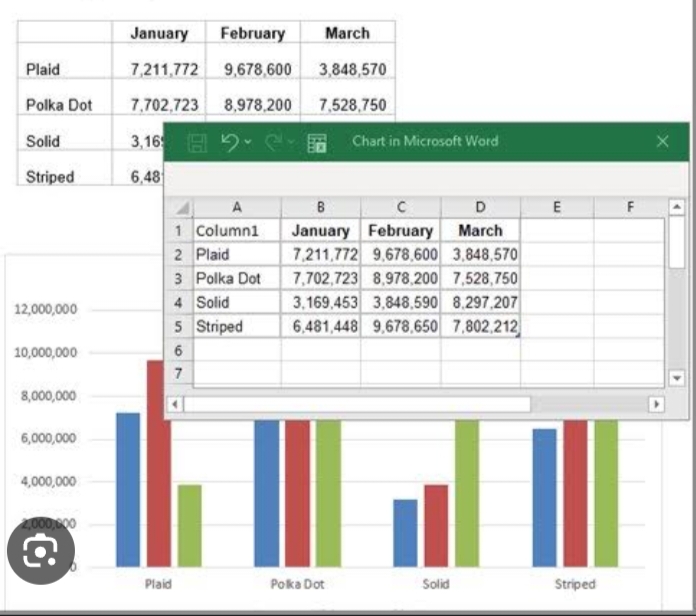Click the green March bar for Solid
Image resolution: width=696 pixels, height=616 pixels.
click(467, 490)
